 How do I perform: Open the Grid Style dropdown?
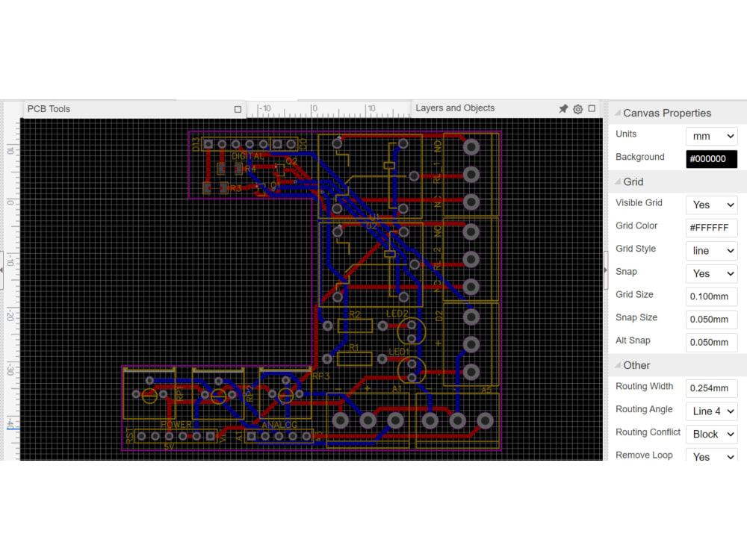tap(710, 250)
